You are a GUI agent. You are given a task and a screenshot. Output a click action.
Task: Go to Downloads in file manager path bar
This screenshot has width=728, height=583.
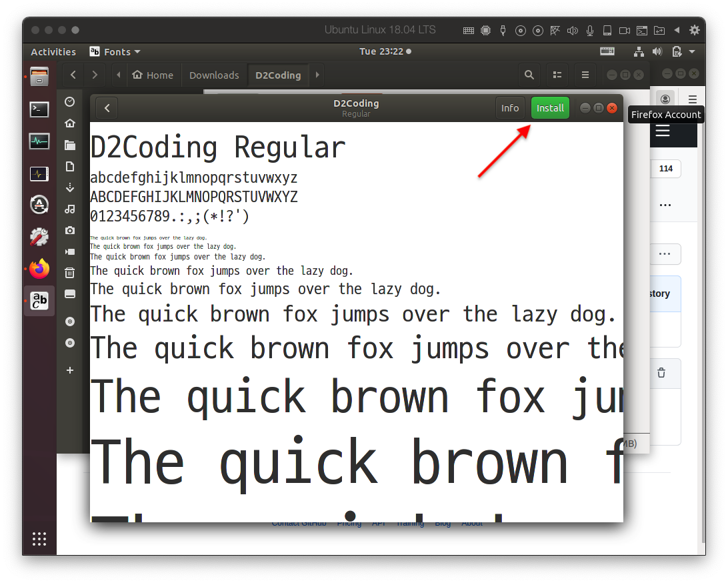coord(214,75)
